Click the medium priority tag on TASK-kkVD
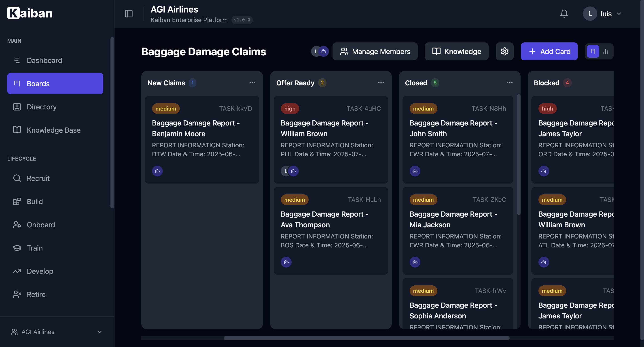Image resolution: width=644 pixels, height=347 pixels. tap(165, 109)
